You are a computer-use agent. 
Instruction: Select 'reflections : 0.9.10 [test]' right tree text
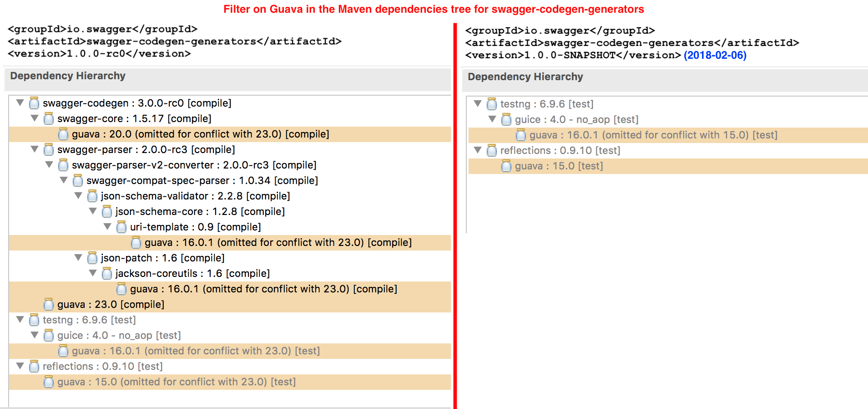pos(560,150)
